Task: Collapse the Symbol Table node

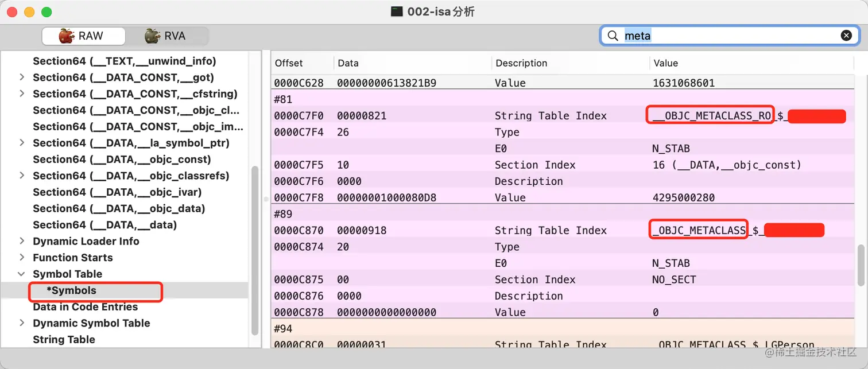Action: 21,274
